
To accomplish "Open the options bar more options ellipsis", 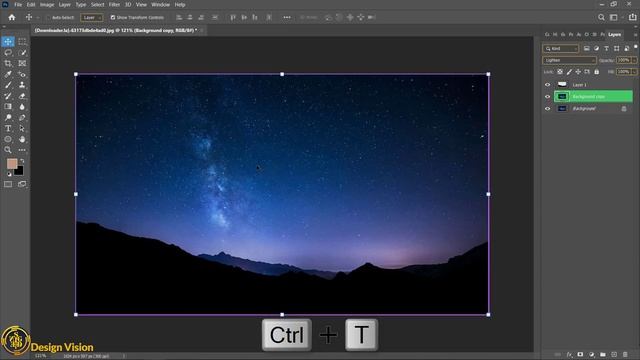I will coord(287,17).
